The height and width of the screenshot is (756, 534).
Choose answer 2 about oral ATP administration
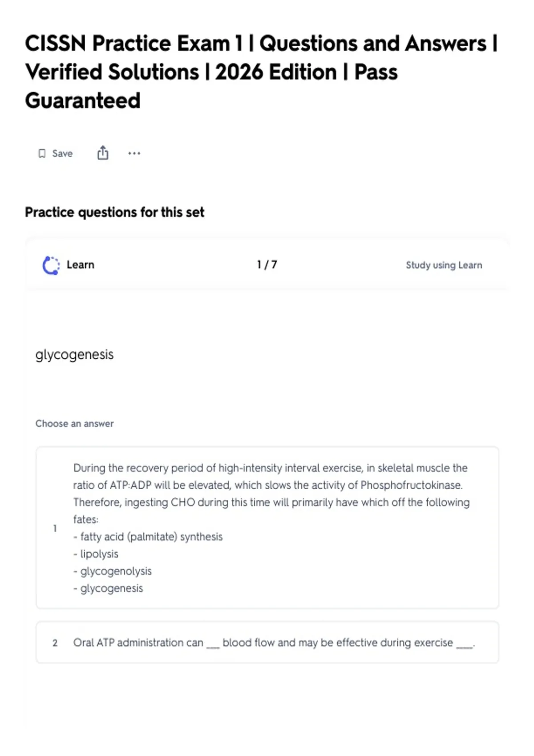267,643
